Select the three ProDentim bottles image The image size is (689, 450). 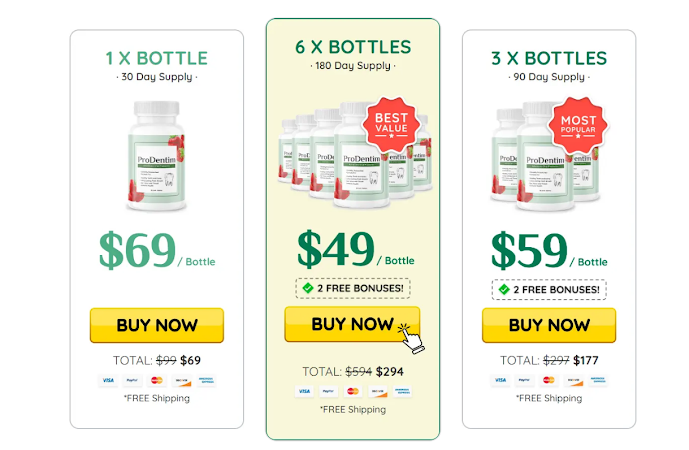pyautogui.click(x=545, y=156)
